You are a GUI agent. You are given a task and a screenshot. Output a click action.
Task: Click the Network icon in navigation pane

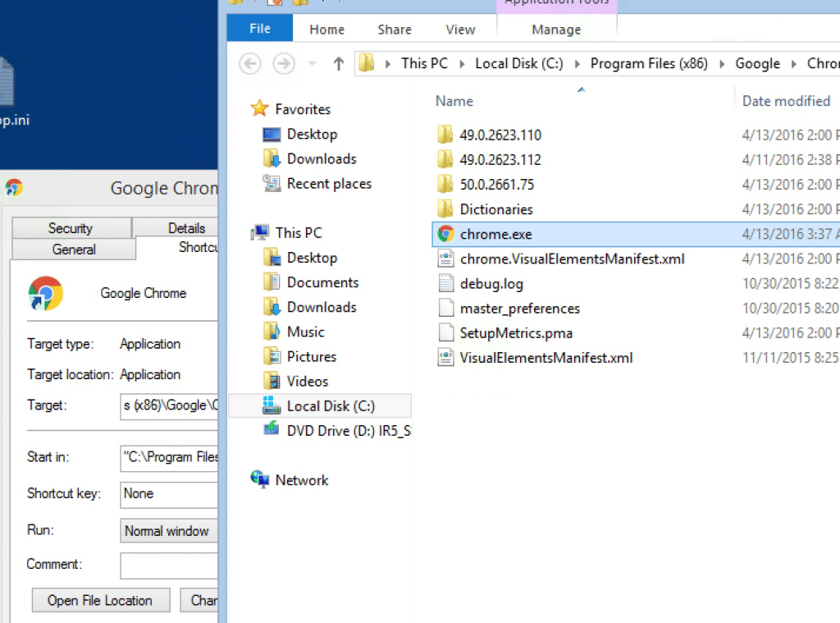click(x=260, y=479)
